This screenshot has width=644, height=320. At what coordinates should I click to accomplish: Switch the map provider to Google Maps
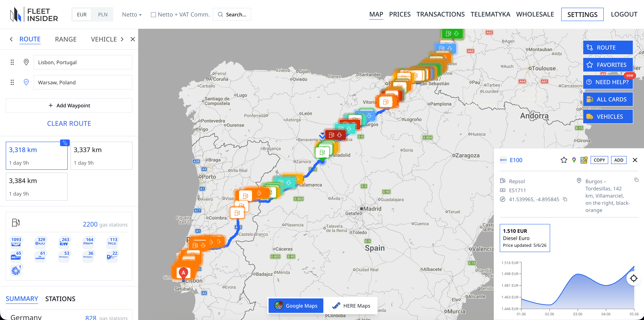[x=296, y=305]
